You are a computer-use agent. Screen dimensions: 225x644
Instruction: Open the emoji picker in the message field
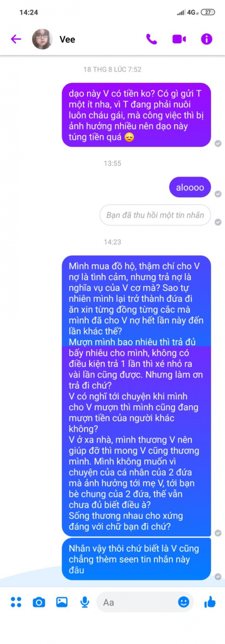click(x=183, y=602)
